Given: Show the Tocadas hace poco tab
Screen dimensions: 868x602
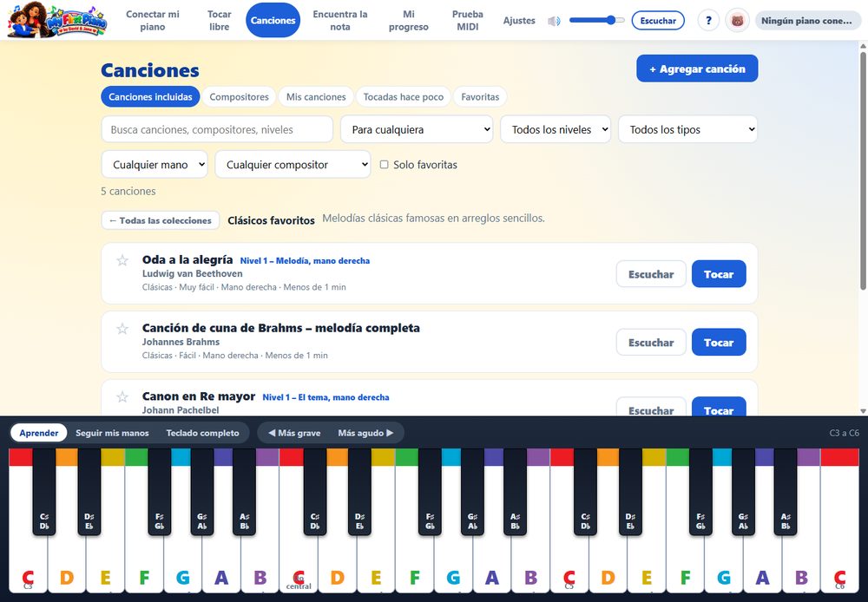Looking at the screenshot, I should 404,97.
